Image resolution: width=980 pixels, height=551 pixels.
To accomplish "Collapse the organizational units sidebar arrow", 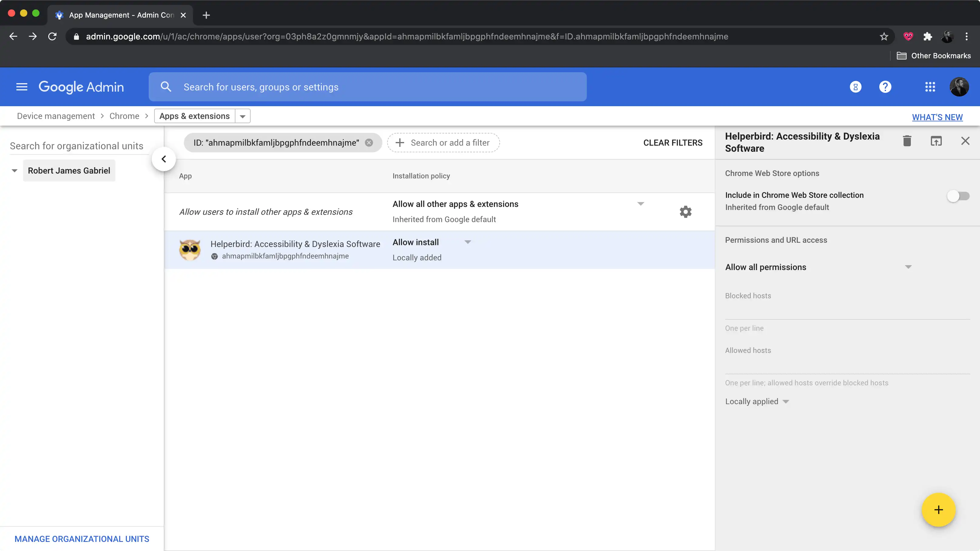I will click(x=164, y=159).
